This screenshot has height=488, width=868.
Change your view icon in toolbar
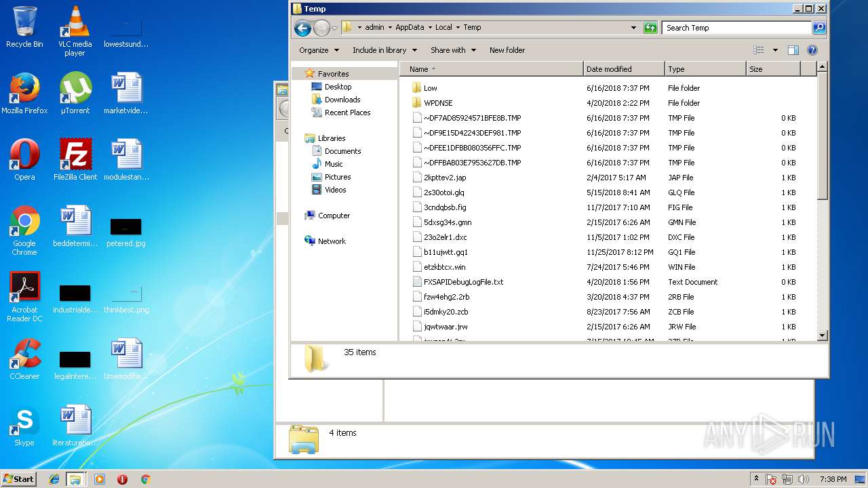pos(759,50)
